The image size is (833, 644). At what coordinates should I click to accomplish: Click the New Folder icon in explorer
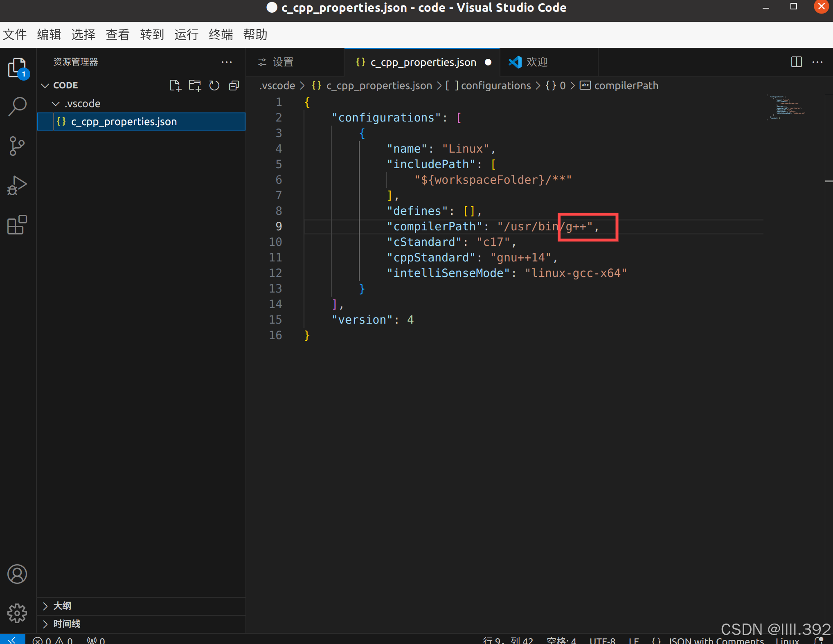click(x=195, y=86)
